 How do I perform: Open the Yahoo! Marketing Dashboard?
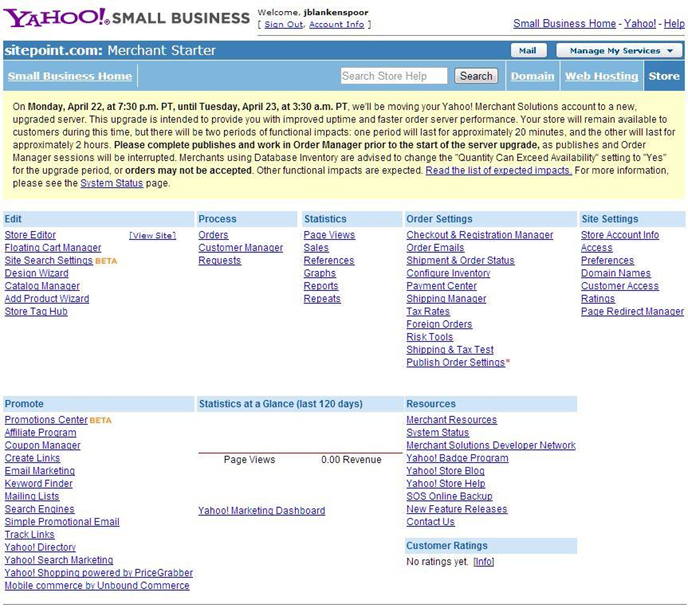262,510
